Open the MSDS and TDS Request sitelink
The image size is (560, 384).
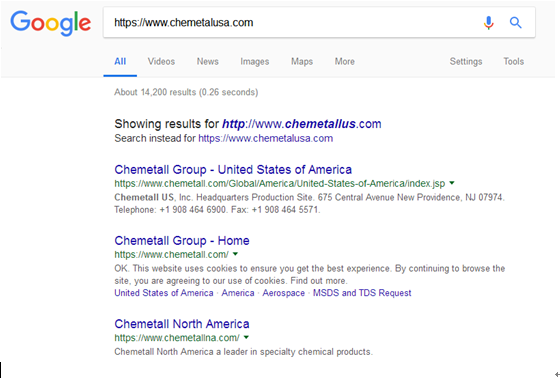pyautogui.click(x=362, y=293)
